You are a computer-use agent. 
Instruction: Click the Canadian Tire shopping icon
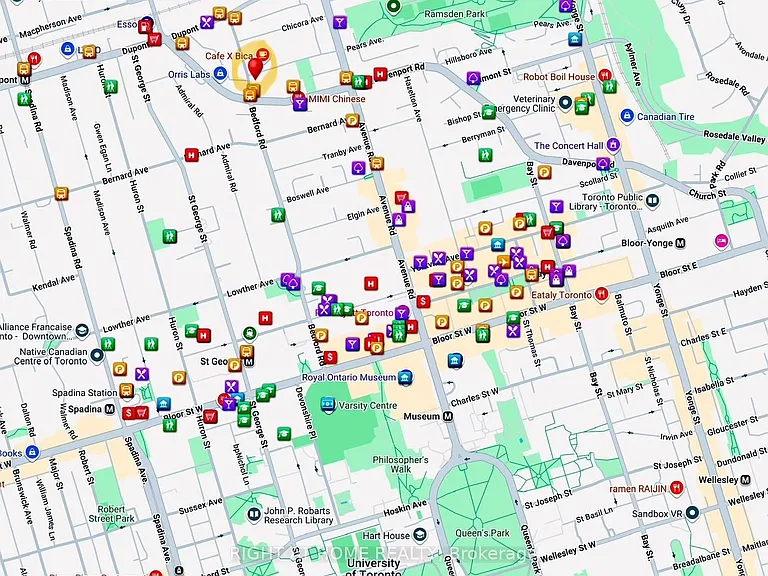click(x=627, y=116)
